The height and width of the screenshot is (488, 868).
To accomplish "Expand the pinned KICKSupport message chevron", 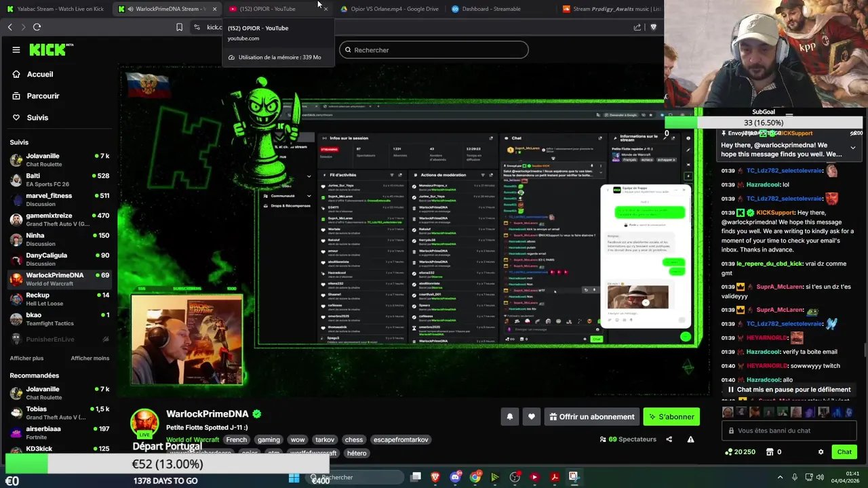I will coord(852,147).
